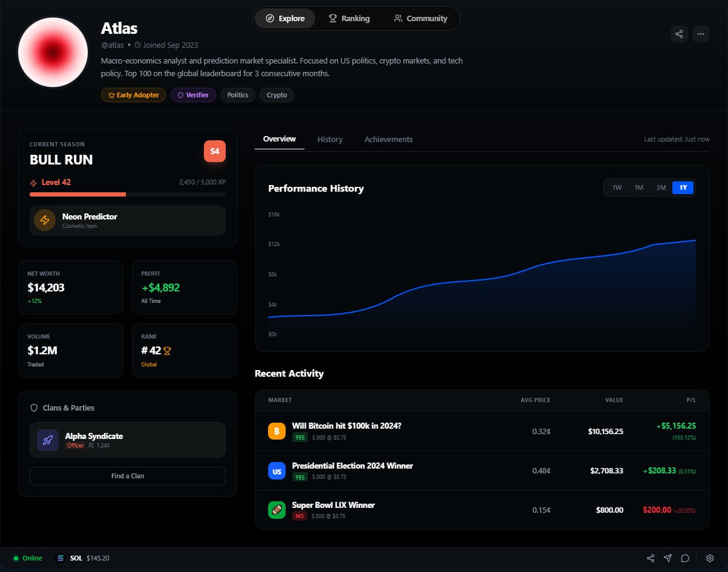Select the 1M time range
Viewport: 728px width, 572px height.
coord(638,187)
